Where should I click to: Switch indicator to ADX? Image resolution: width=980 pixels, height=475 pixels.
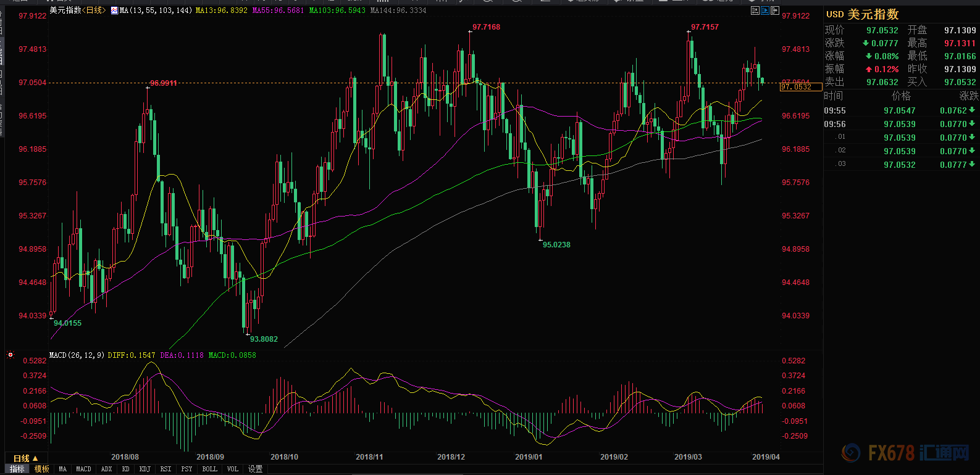coord(106,469)
